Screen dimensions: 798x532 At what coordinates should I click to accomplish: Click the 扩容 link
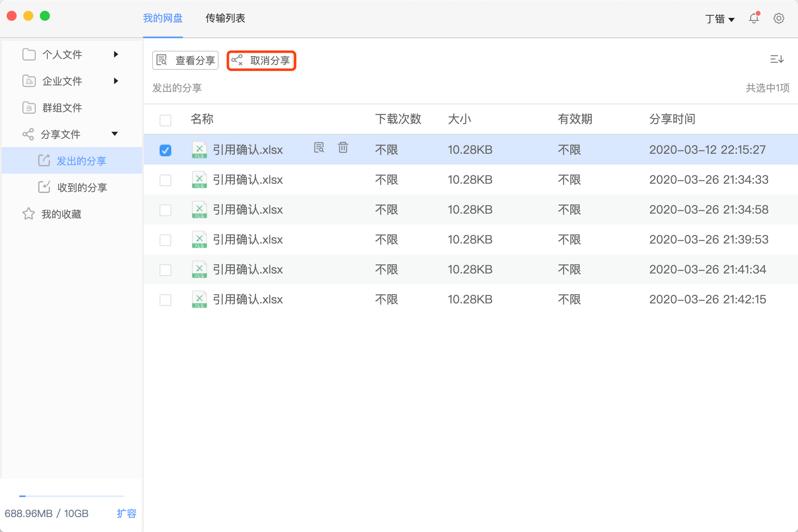[x=127, y=513]
